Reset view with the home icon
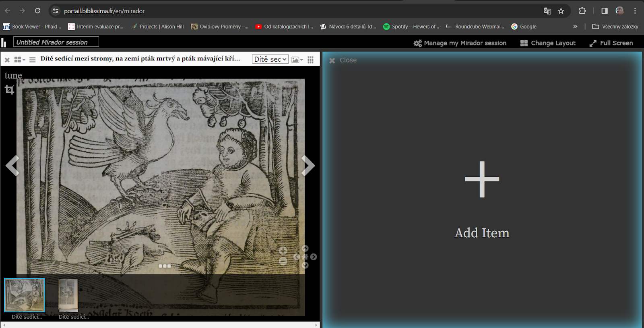 (x=305, y=257)
